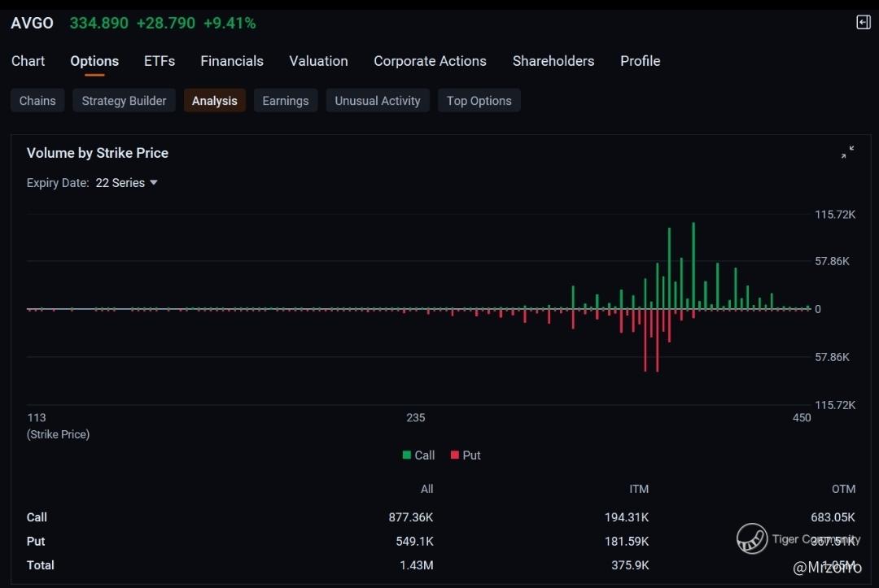Click the tallest green call volume bar
Image resolution: width=879 pixels, height=588 pixels.
pos(693,264)
